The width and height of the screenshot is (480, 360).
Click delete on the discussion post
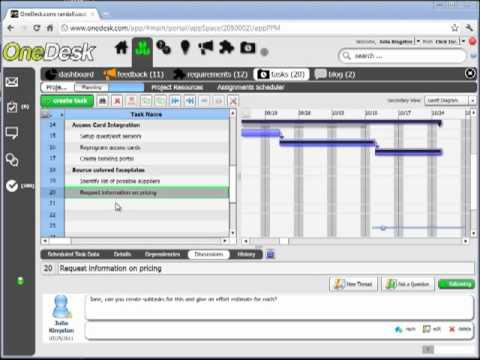460,329
